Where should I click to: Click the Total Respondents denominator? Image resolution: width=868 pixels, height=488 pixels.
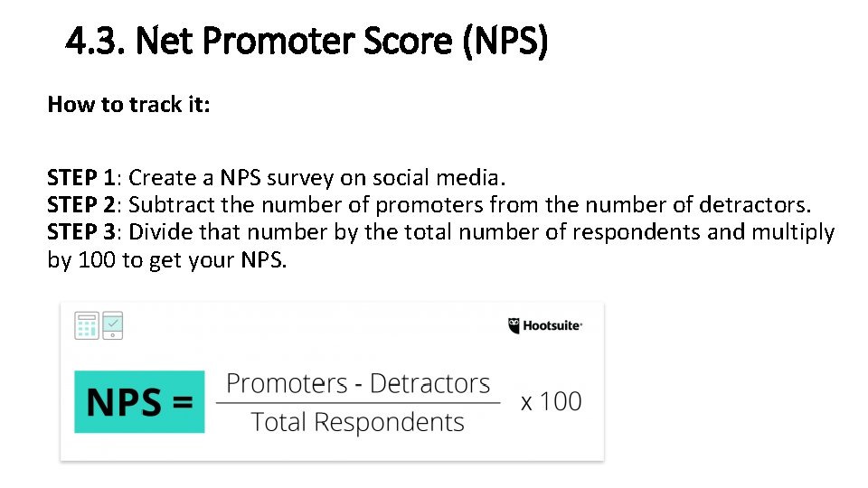(x=358, y=422)
